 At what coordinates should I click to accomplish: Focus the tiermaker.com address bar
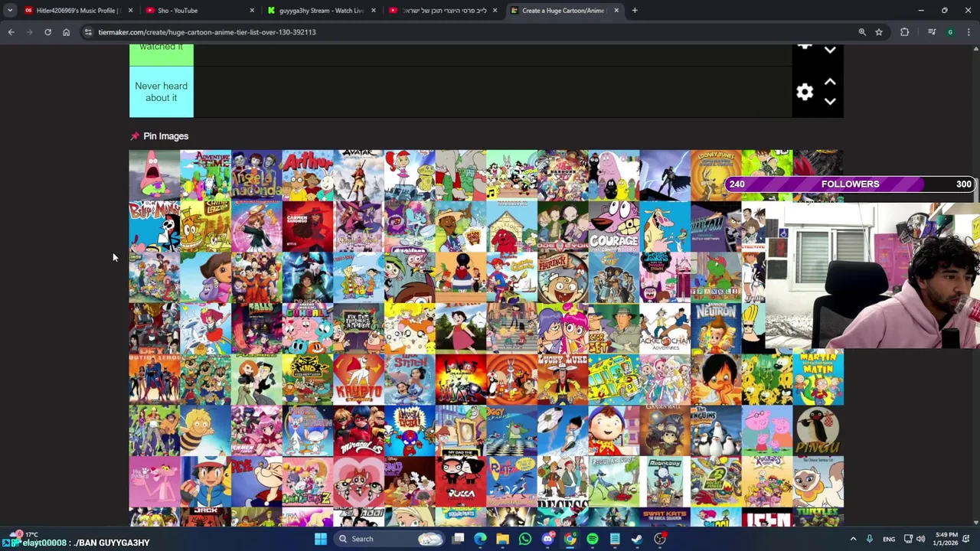(x=467, y=32)
